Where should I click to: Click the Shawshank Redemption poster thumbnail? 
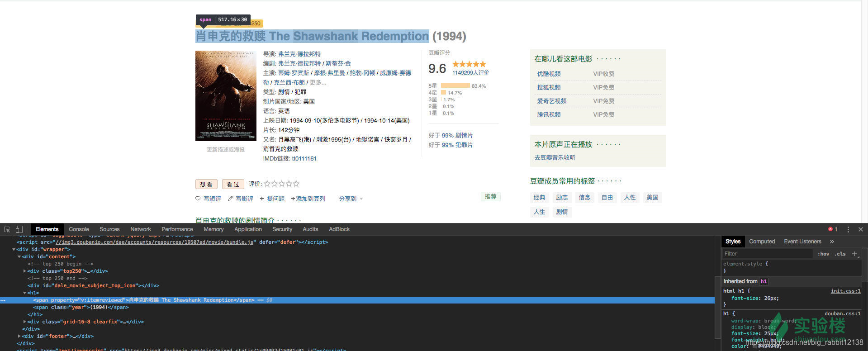point(226,96)
